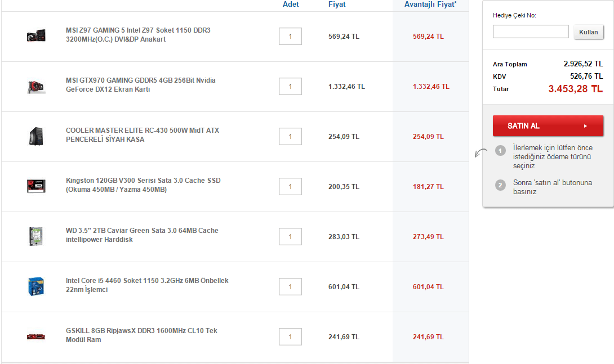Click the MSI Z97 motherboard product image

36,36
